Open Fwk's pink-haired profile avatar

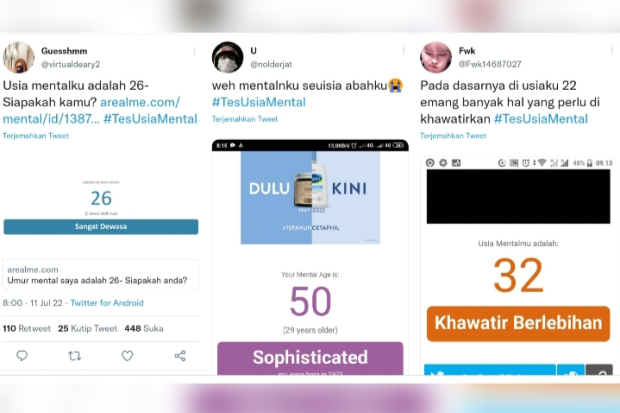tap(436, 58)
